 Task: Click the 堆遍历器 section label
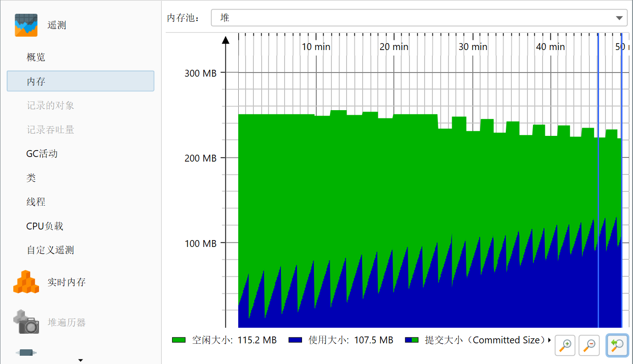(67, 322)
